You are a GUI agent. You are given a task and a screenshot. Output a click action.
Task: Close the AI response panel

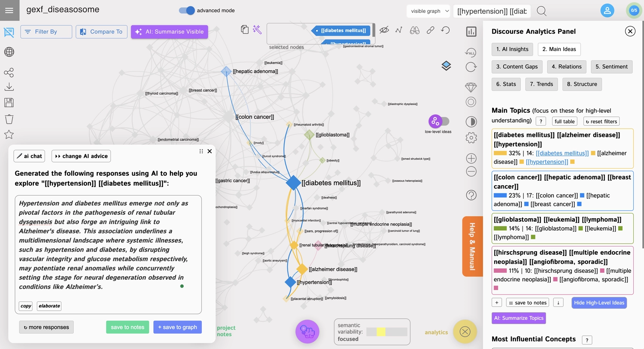(x=210, y=151)
